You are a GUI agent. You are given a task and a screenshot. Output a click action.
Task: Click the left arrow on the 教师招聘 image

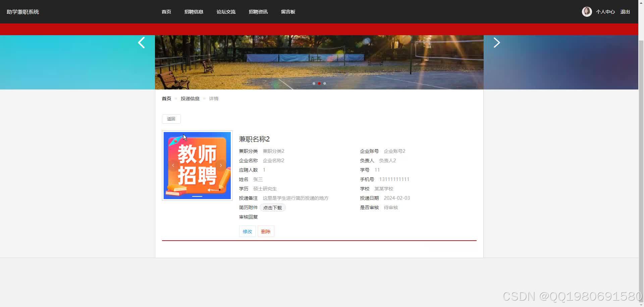(173, 165)
